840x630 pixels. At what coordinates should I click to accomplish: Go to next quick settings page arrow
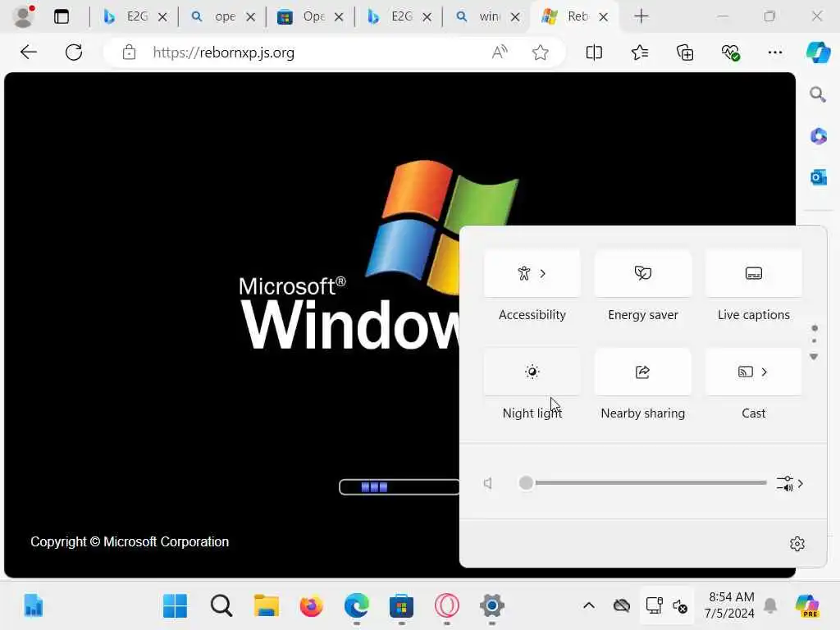[x=814, y=357]
